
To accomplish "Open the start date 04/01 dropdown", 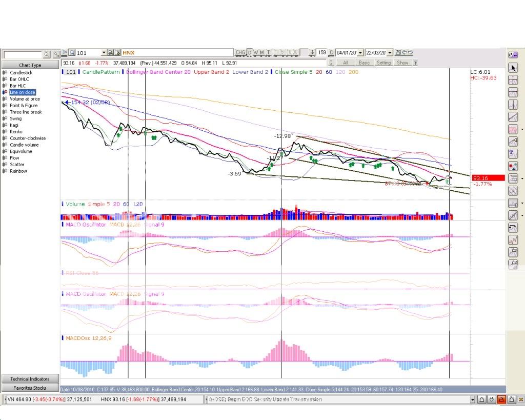I will [x=360, y=52].
